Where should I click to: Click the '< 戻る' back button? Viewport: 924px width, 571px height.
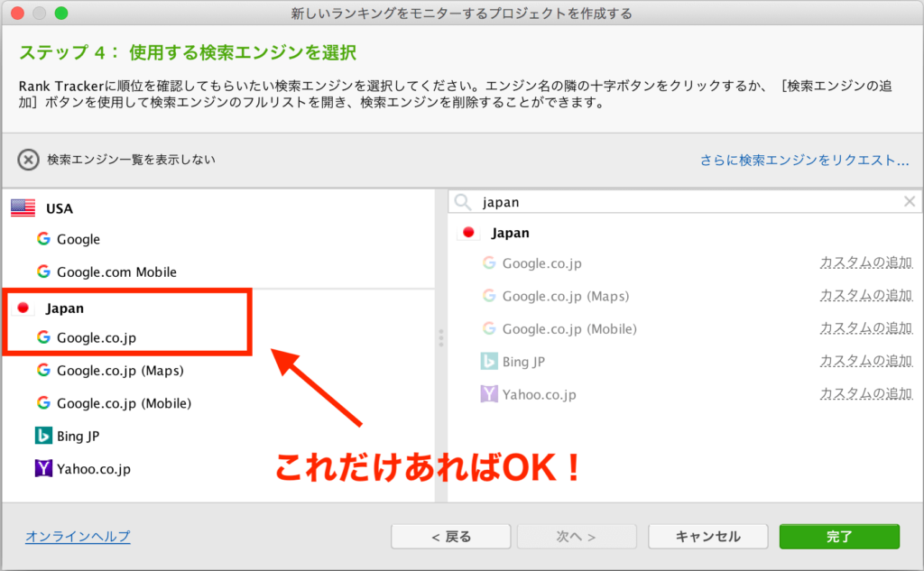pos(451,536)
